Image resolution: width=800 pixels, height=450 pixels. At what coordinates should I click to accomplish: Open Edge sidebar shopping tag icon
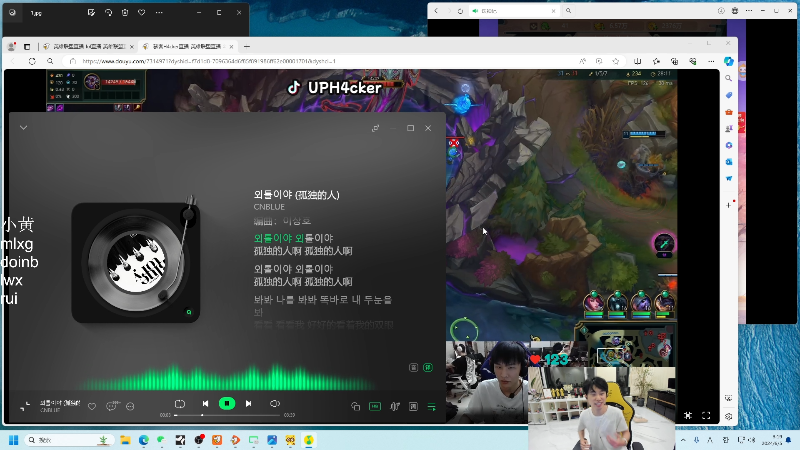729,95
